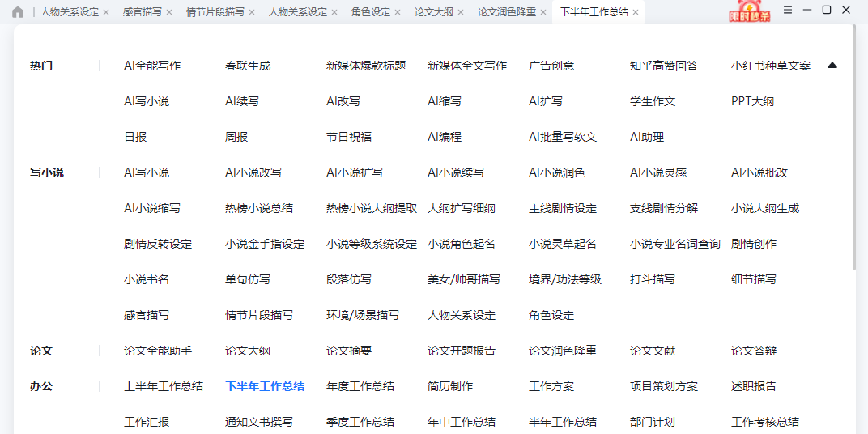868x434 pixels.
Task: Open the PPT大纲 generator
Action: tap(752, 101)
